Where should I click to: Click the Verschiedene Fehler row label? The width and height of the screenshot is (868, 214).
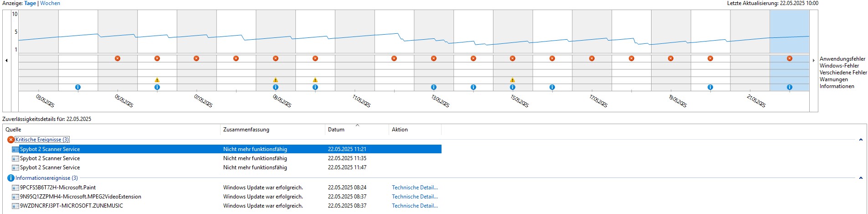(843, 73)
